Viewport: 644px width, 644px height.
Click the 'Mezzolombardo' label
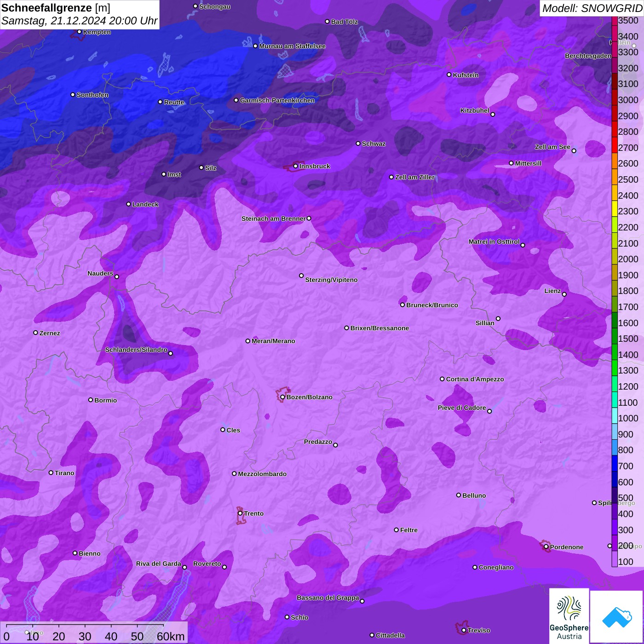pos(262,474)
